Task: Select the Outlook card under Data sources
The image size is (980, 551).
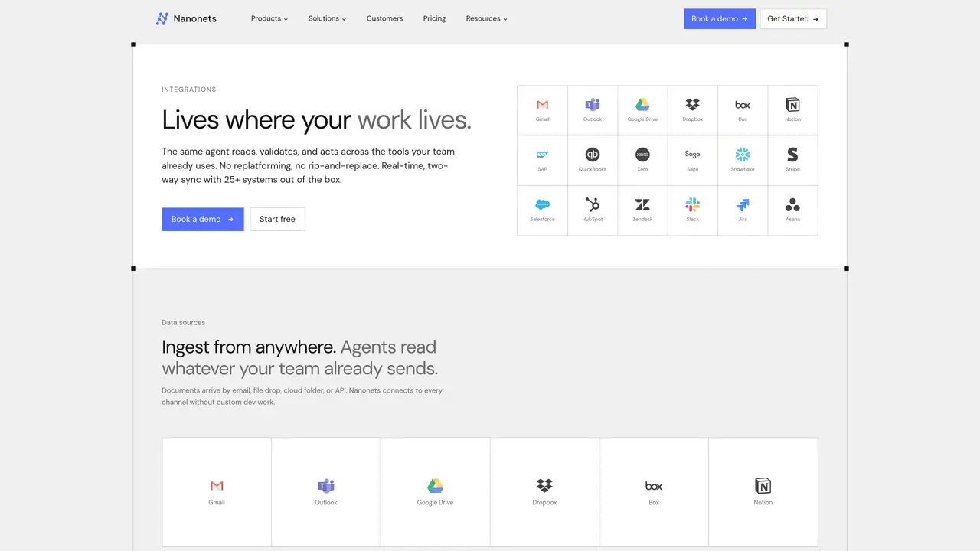Action: tap(326, 492)
